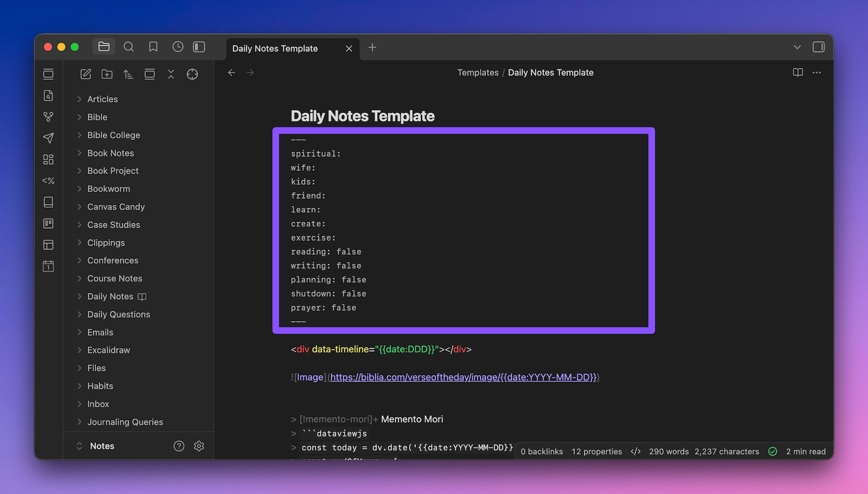
Task: Open the settings gear
Action: (x=199, y=446)
